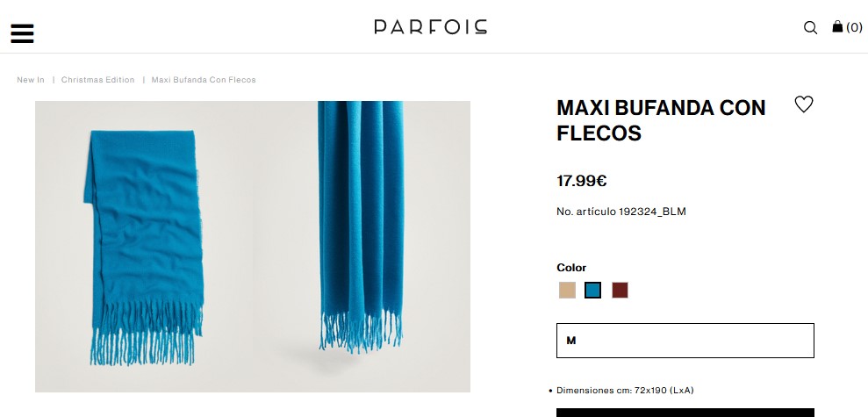Go to Parfois logo homepage

tap(431, 26)
